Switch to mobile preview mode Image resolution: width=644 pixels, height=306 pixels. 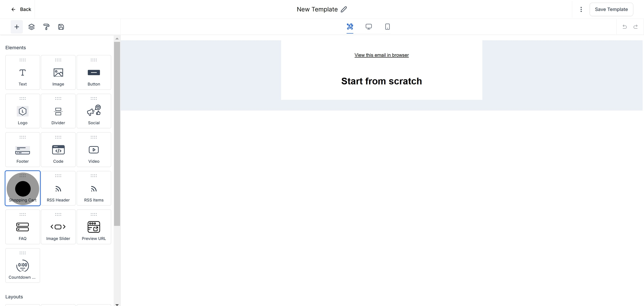[387, 26]
